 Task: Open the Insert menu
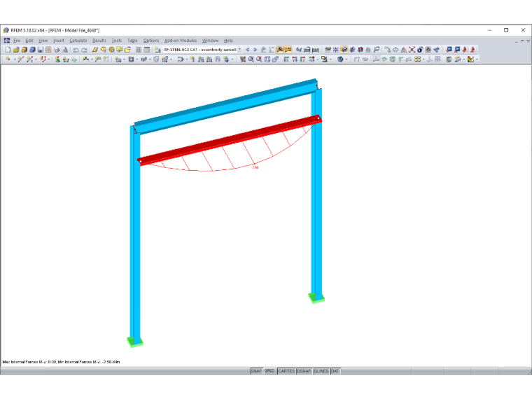click(x=59, y=41)
